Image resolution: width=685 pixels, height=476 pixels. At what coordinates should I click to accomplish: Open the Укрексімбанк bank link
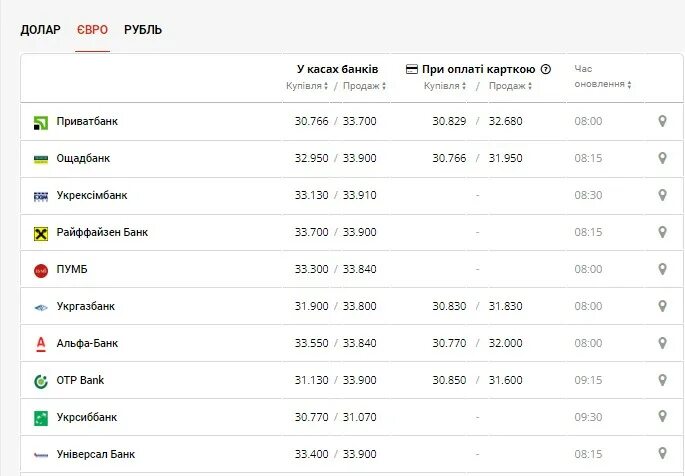pos(92,195)
